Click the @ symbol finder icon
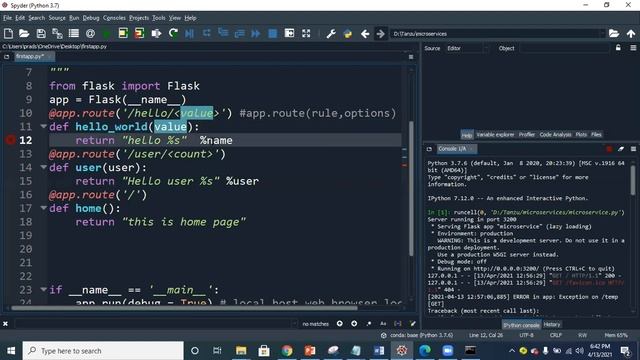 (90, 33)
